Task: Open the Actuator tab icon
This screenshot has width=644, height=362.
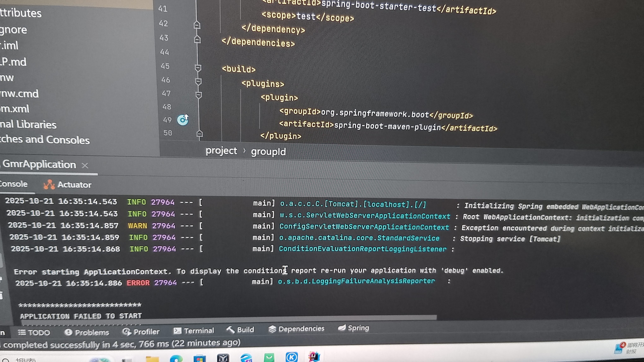Action: (49, 185)
